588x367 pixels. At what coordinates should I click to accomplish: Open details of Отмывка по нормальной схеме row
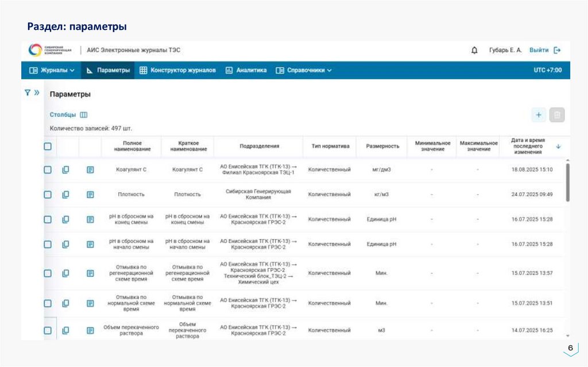(x=90, y=303)
